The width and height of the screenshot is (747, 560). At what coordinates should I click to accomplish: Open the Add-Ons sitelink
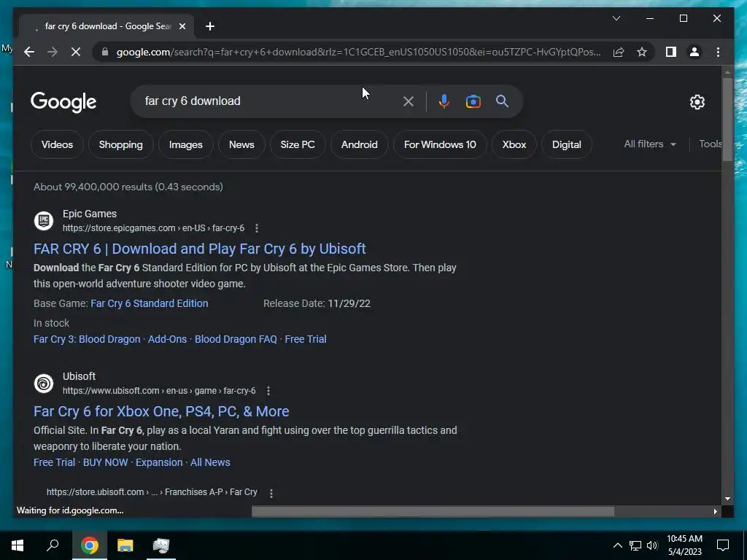[x=167, y=339]
